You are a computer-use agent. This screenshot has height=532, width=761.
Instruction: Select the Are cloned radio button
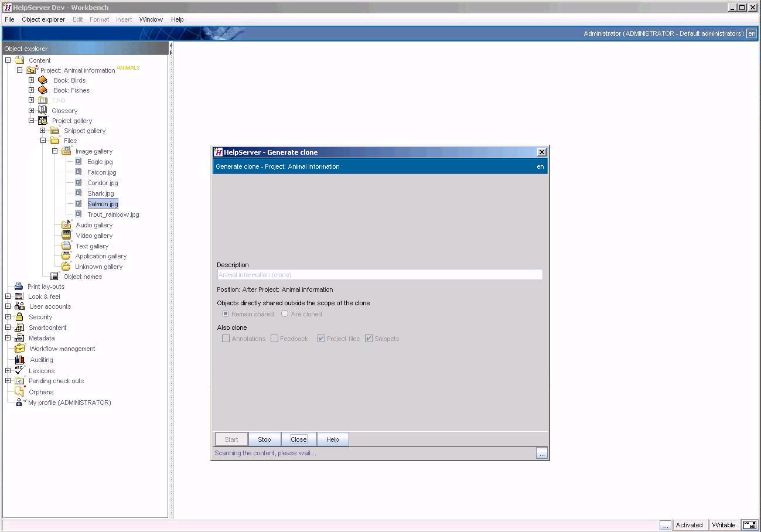coord(285,314)
